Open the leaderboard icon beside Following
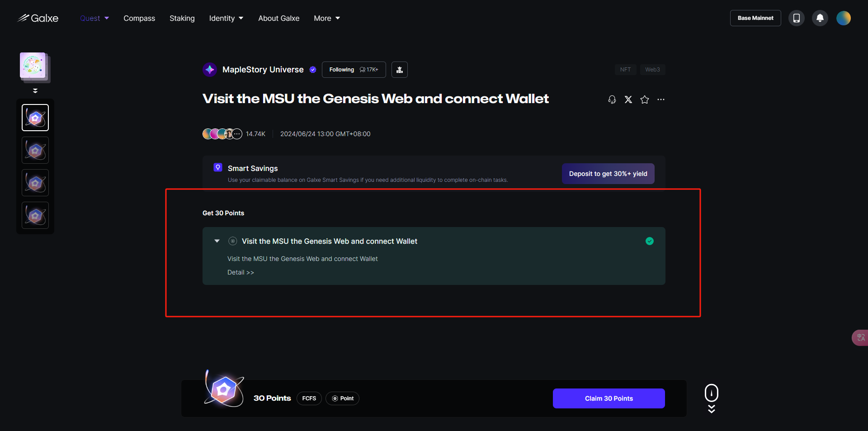The height and width of the screenshot is (431, 868). [x=400, y=70]
